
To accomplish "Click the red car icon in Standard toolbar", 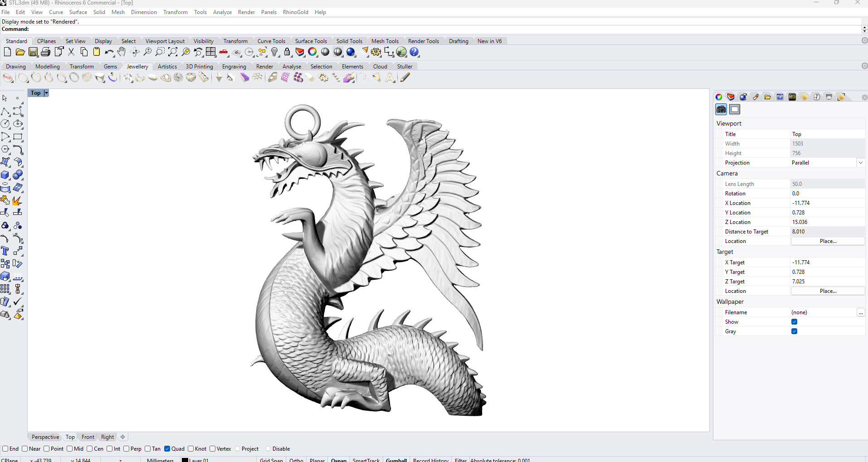I will 224,52.
